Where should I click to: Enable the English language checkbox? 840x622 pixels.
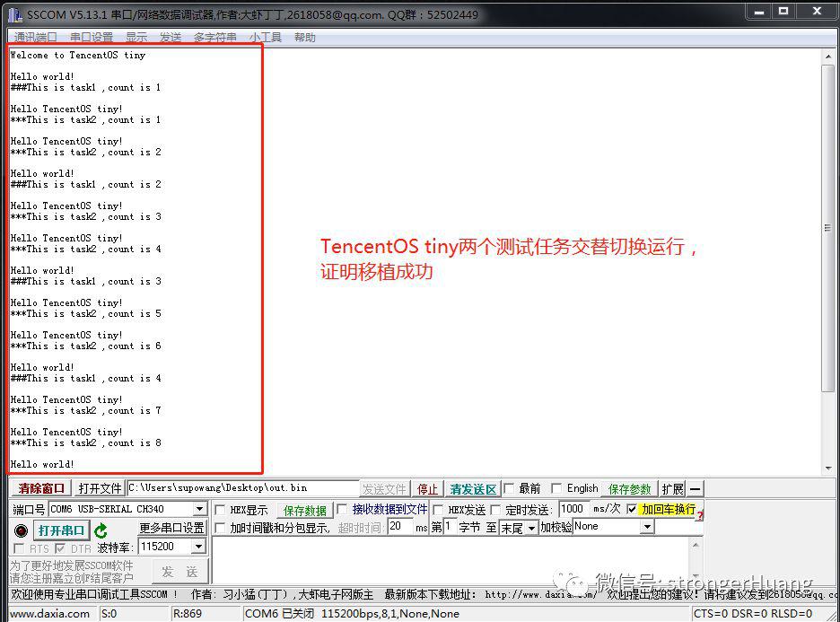[x=556, y=488]
